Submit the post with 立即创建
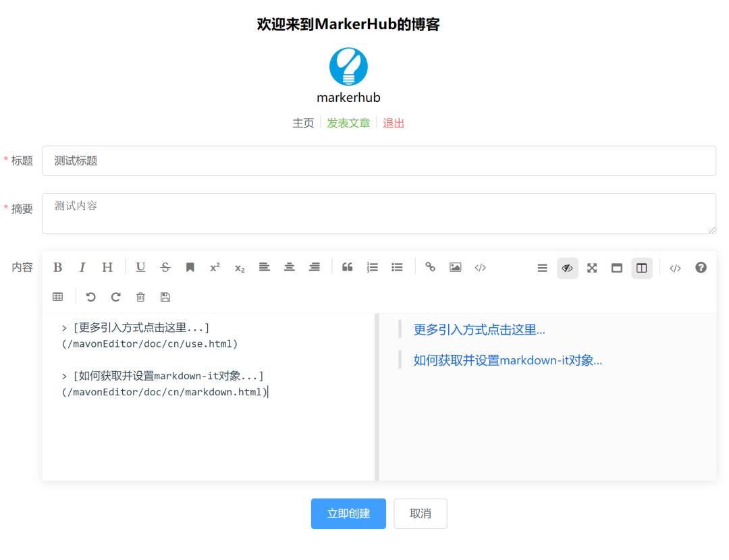 (348, 513)
